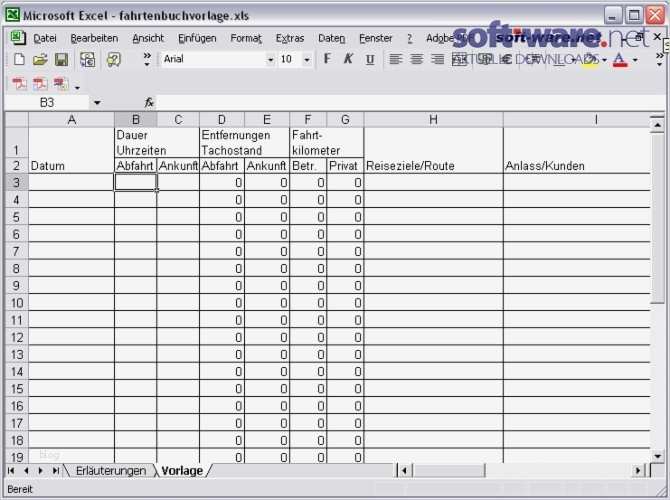Click the Excel workbook icon in menu bar
This screenshot has width=670, height=500.
point(18,38)
